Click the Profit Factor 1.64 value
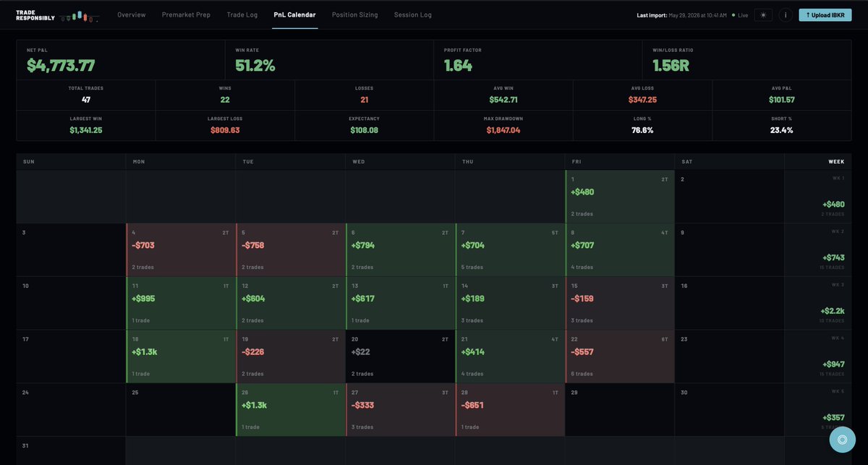The height and width of the screenshot is (465, 868). [458, 65]
